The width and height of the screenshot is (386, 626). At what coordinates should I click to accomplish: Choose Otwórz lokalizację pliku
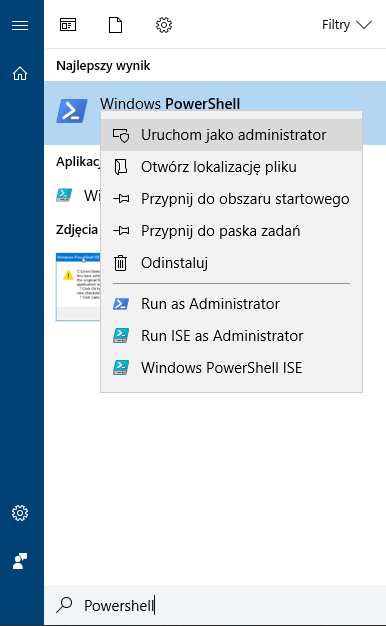pyautogui.click(x=232, y=167)
